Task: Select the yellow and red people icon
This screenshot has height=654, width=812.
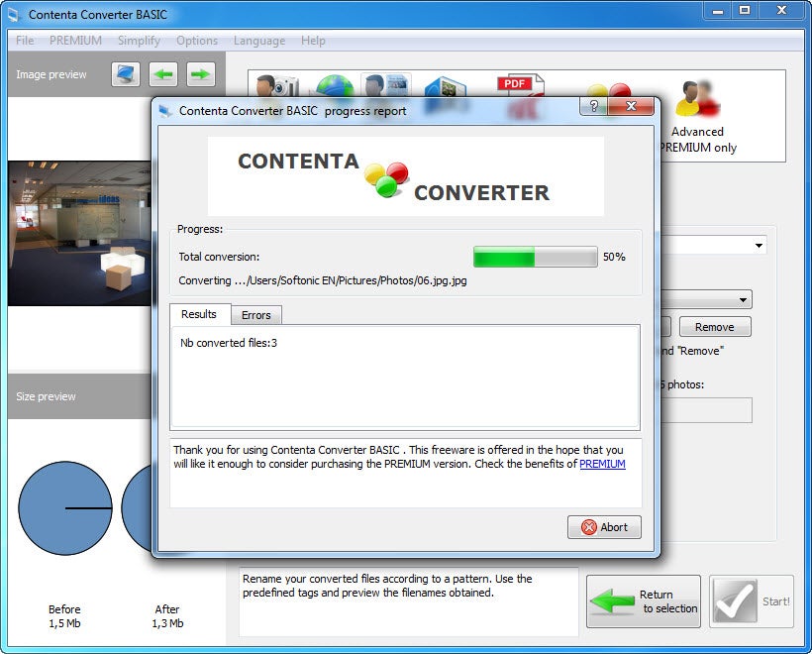Action: [610, 90]
